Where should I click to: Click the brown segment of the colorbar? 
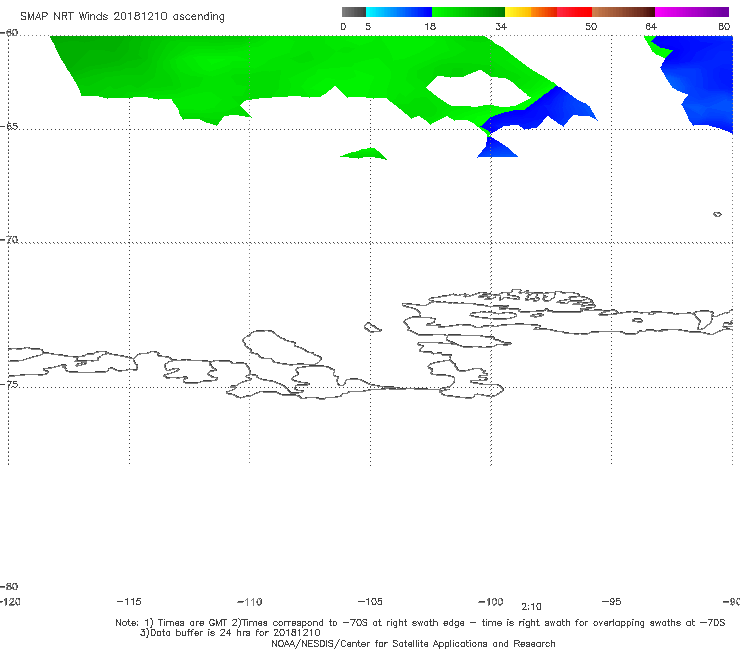(x=623, y=12)
